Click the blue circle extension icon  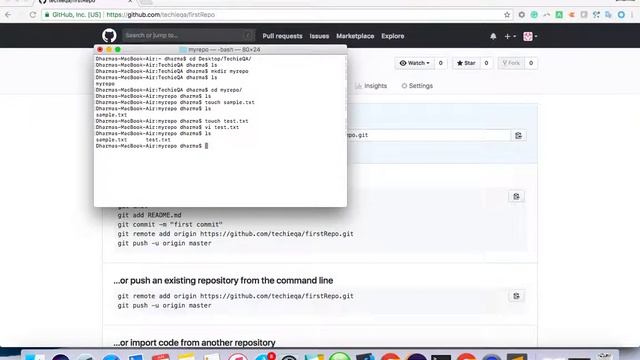(x=621, y=15)
